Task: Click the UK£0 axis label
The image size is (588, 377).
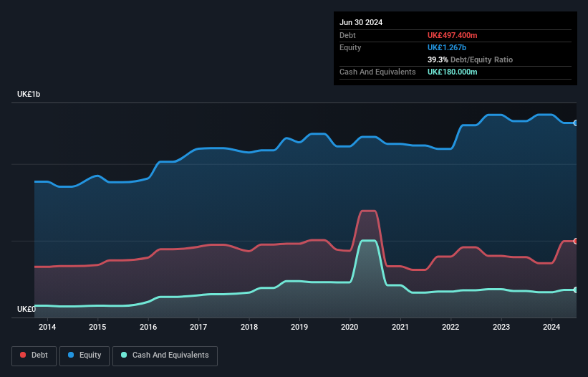Action: [26, 309]
